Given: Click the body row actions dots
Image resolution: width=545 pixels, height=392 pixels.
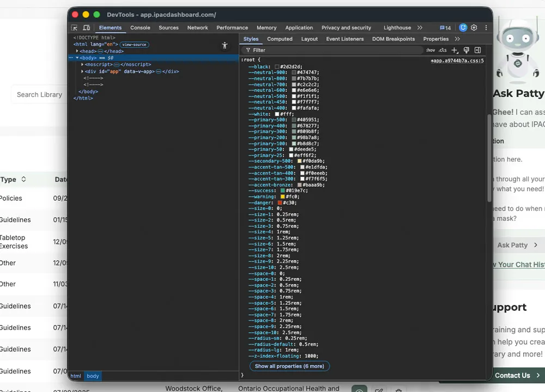Looking at the screenshot, I should click(x=71, y=58).
